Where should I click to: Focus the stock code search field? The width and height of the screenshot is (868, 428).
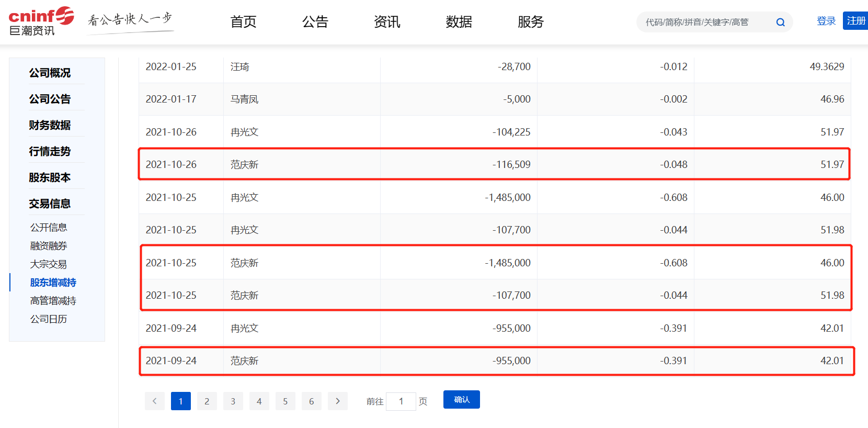coord(706,22)
